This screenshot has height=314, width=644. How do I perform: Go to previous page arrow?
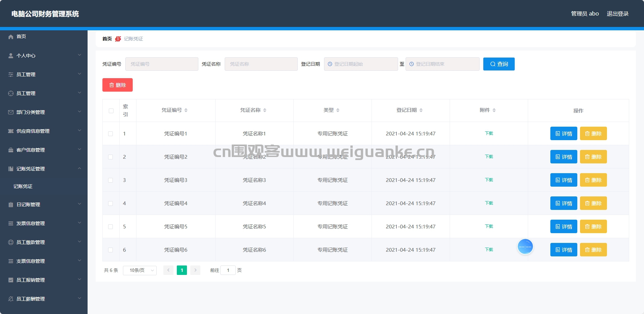point(168,270)
